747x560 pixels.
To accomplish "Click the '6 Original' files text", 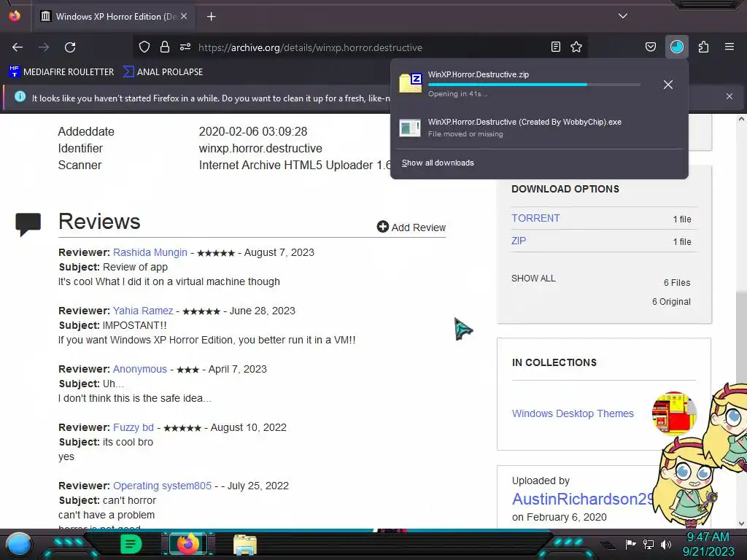I will [x=671, y=301].
